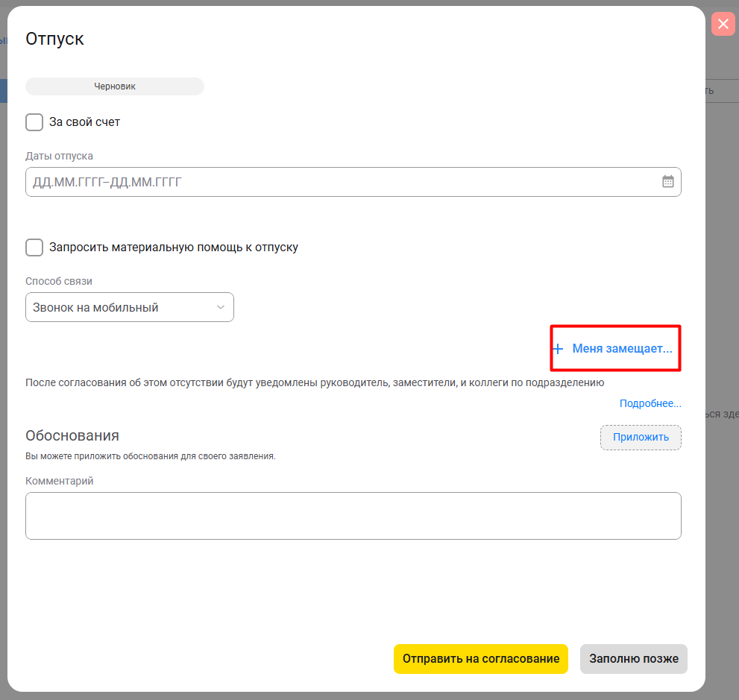Viewport: 739px width, 700px height.
Task: Click the plus icon beside Меня замещает
Action: coord(558,349)
